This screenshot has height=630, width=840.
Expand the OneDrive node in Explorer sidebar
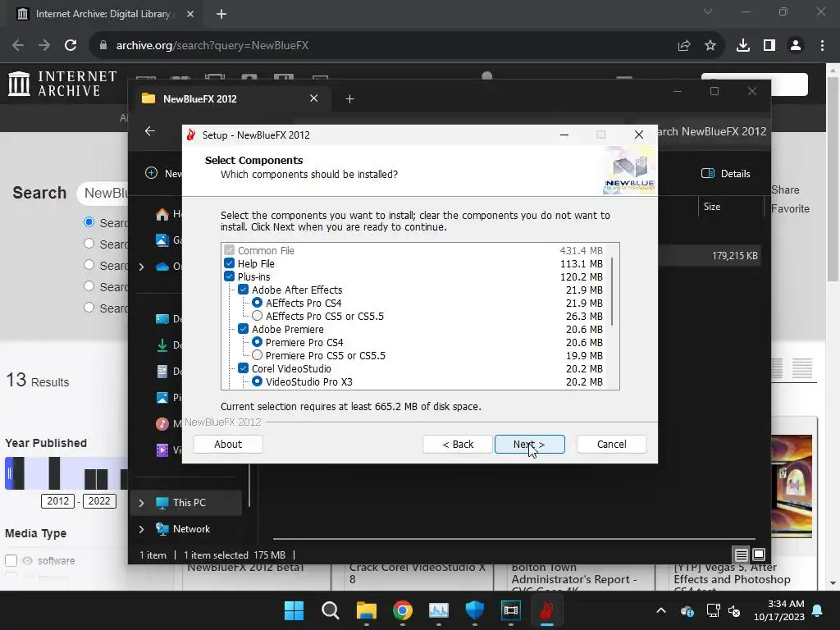[x=141, y=267]
